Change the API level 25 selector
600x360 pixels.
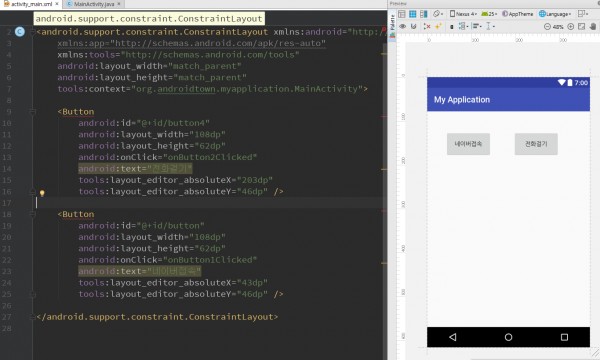click(x=489, y=14)
